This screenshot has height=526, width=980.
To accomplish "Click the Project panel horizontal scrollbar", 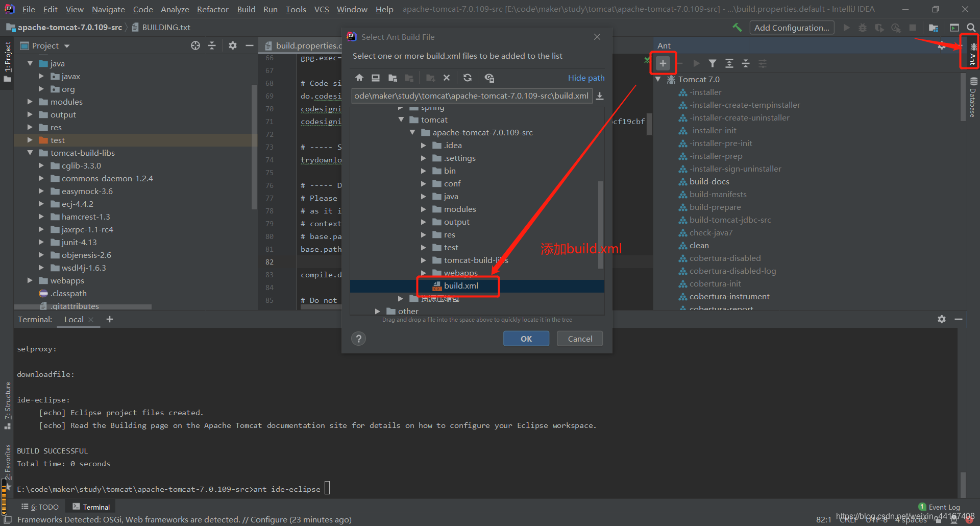I will pos(83,307).
